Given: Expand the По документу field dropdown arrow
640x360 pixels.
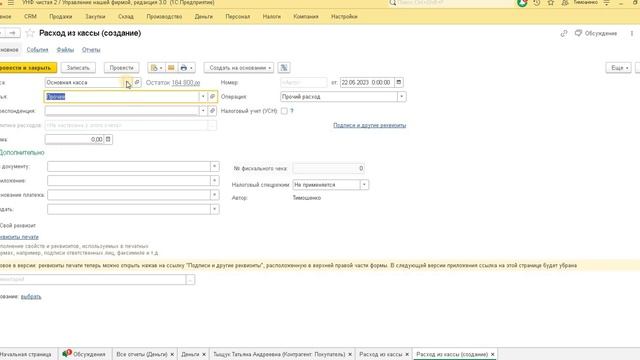Looking at the screenshot, I should tap(214, 167).
